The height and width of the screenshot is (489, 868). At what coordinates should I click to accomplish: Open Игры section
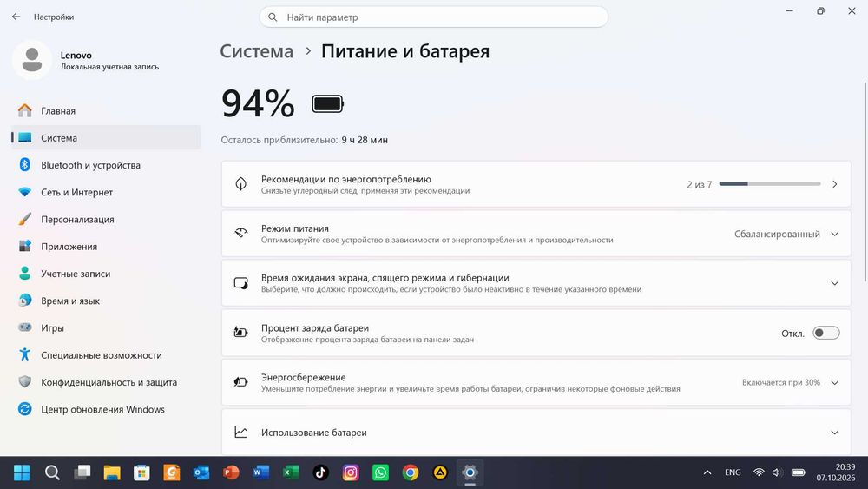point(106,327)
